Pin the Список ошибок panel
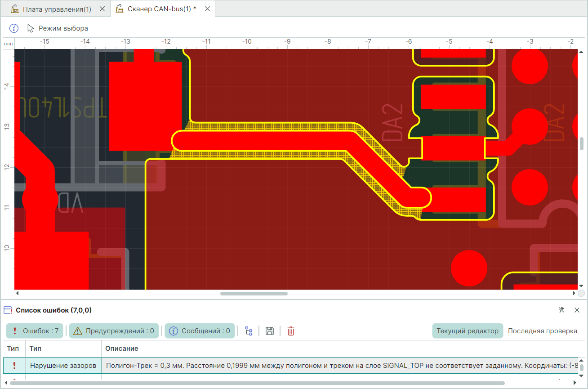Viewport: 588px width, 389px height. point(561,310)
